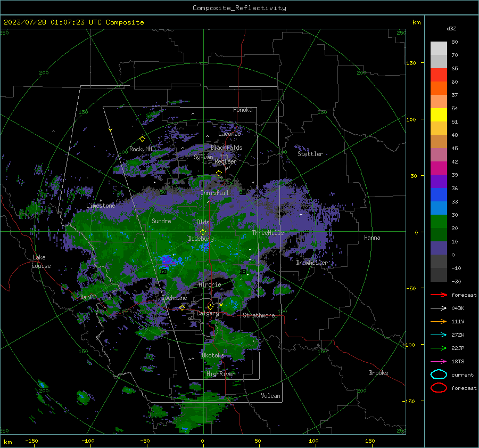Image resolution: width=479 pixels, height=448 pixels.
Task: Click the light gray swatch between 80 and 70 dBZ
Action: [439, 48]
